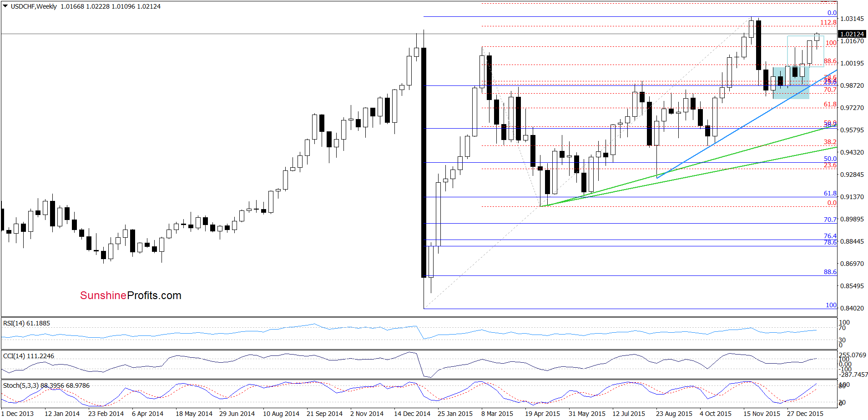Click the 0.94320 price axis value
This screenshot has height=420, width=868.
coord(852,152)
